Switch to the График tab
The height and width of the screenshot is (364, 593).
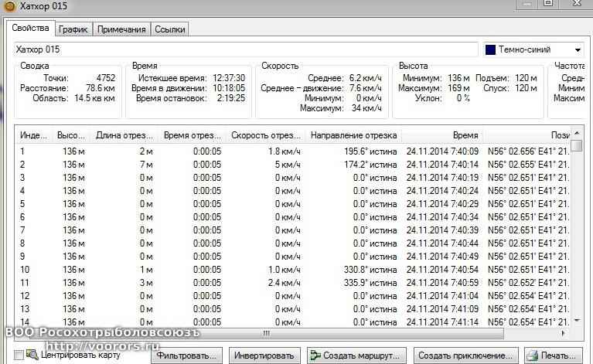(x=73, y=29)
